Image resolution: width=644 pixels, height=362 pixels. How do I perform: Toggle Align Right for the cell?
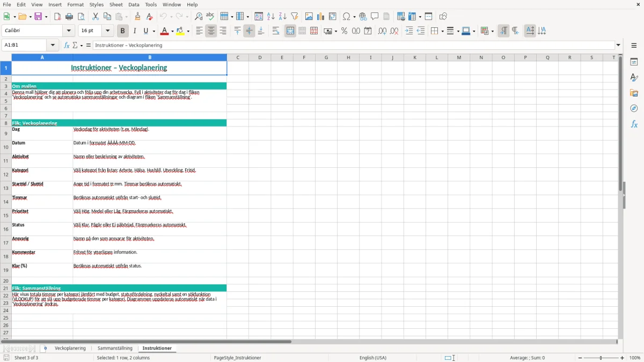coord(223,31)
